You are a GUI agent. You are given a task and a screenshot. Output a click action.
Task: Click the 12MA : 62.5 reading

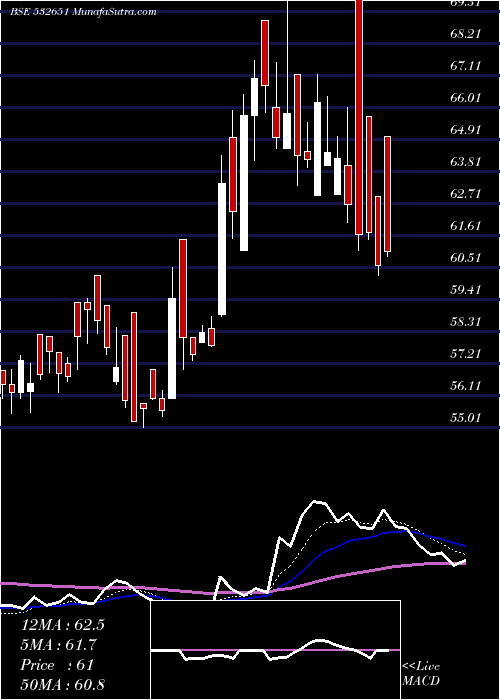(62, 625)
